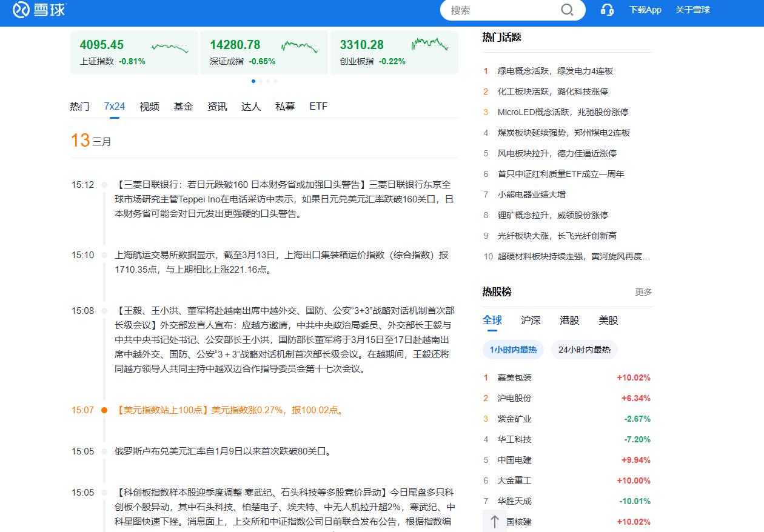Click inside the search input box
Viewport: 764px width, 532px height.
click(509, 10)
